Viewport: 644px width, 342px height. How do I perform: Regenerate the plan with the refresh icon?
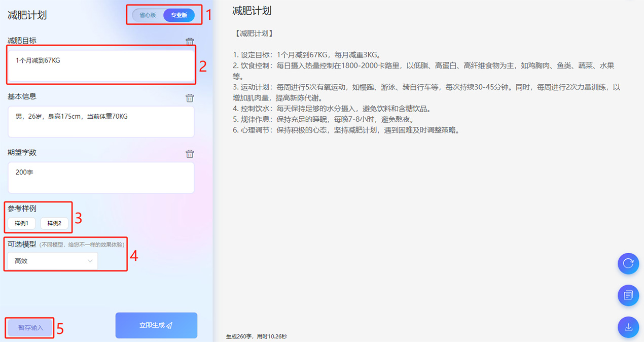[628, 264]
